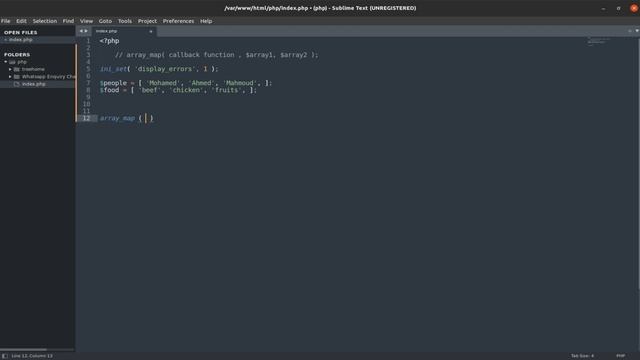Go to next tab with right arrow

click(86, 31)
